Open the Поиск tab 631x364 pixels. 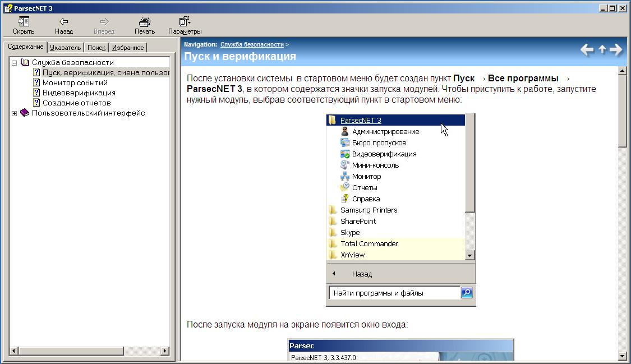[x=96, y=48]
